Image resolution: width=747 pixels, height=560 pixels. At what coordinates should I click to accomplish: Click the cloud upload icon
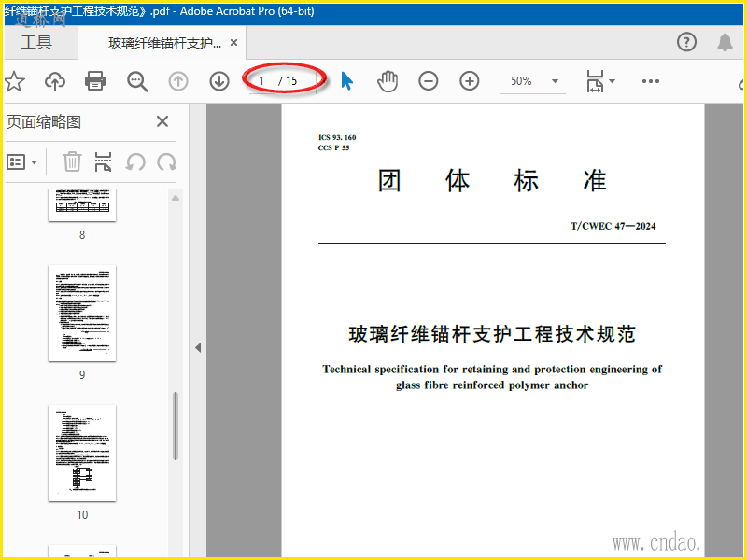[x=55, y=81]
